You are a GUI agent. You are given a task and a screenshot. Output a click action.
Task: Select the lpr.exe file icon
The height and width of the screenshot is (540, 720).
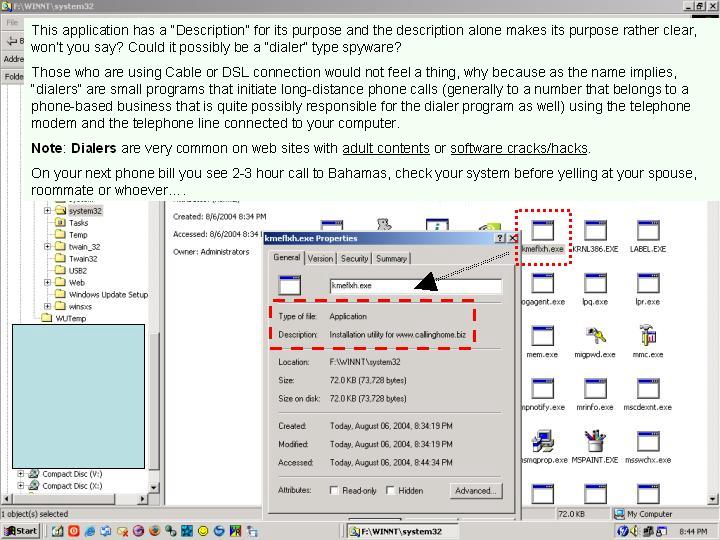[x=648, y=283]
